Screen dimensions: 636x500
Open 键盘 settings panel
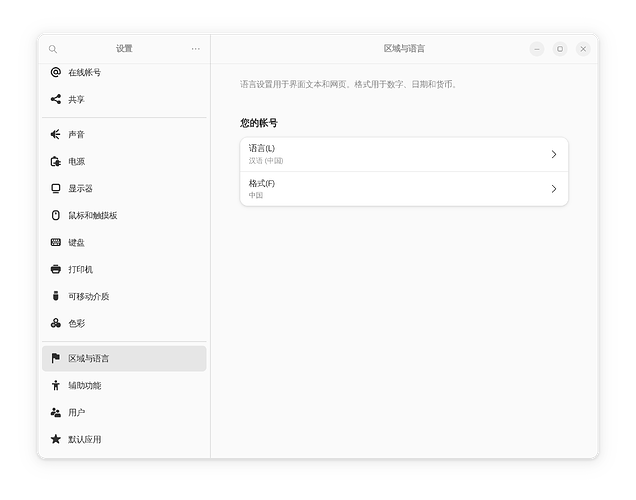point(124,242)
